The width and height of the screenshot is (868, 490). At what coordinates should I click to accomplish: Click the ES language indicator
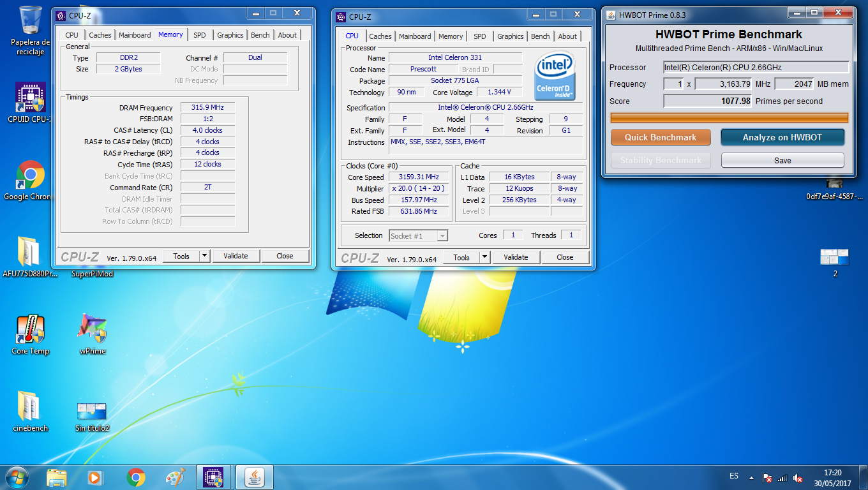click(x=734, y=476)
